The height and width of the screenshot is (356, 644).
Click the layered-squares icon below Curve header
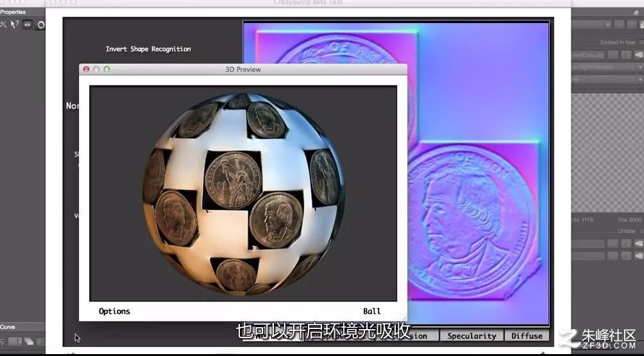29,341
